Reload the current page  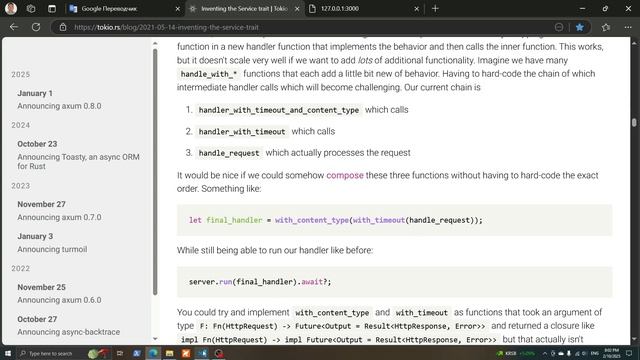[36, 27]
